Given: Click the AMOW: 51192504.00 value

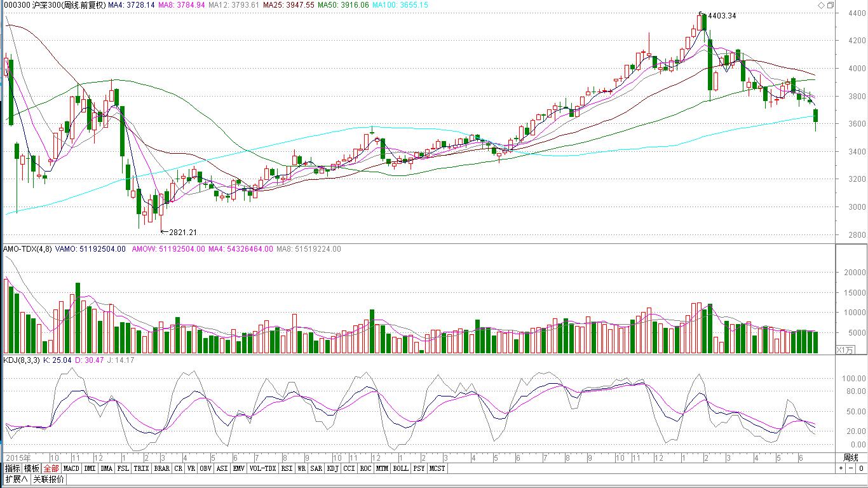Looking at the screenshot, I should (168, 249).
